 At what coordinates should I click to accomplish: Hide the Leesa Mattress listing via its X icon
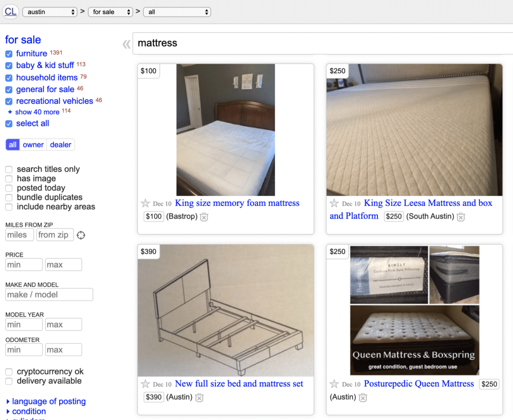460,217
